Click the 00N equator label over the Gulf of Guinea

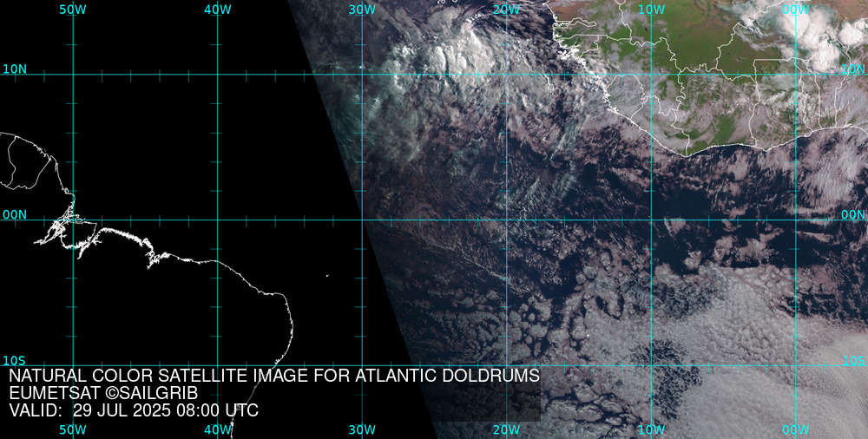pyautogui.click(x=853, y=215)
